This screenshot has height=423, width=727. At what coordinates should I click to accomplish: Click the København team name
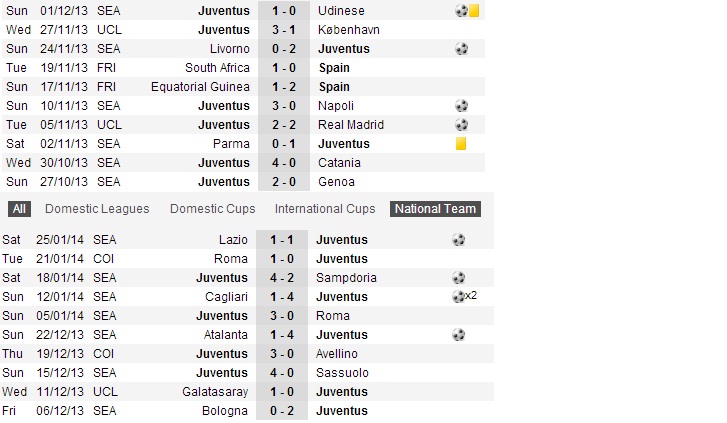click(x=348, y=30)
